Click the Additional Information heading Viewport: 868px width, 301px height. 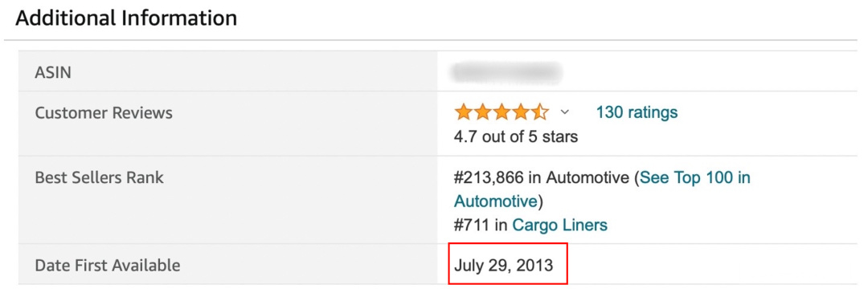[x=126, y=18]
